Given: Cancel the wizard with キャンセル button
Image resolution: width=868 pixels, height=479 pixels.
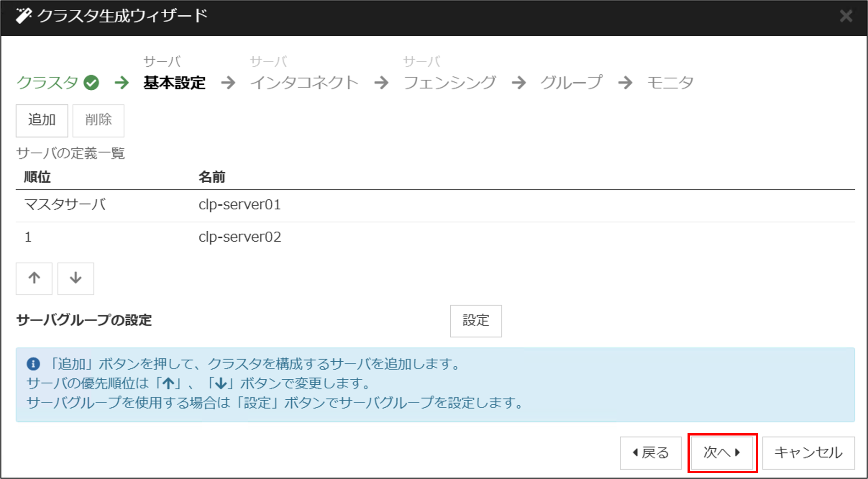Looking at the screenshot, I should point(808,453).
